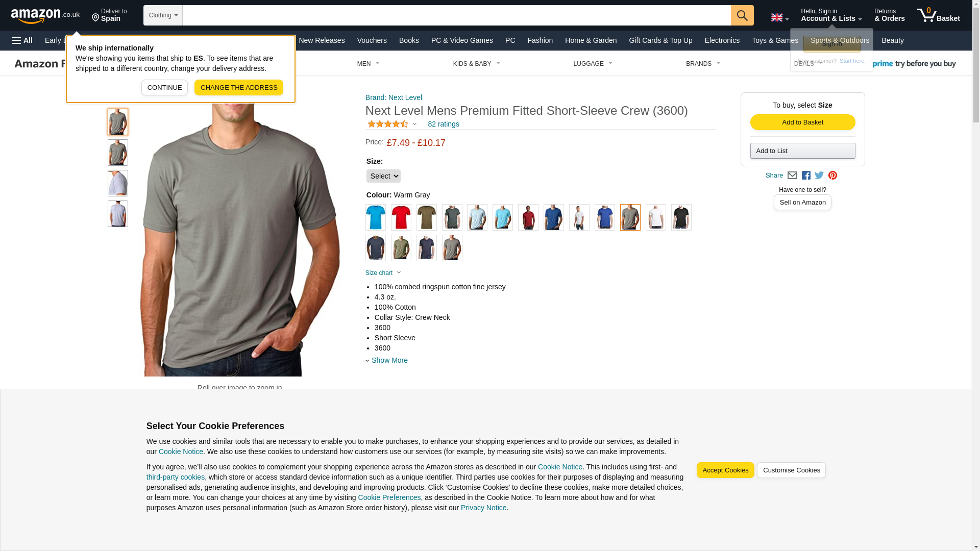This screenshot has height=551, width=980.
Task: Open the UK flag language selector
Action: pyautogui.click(x=780, y=18)
